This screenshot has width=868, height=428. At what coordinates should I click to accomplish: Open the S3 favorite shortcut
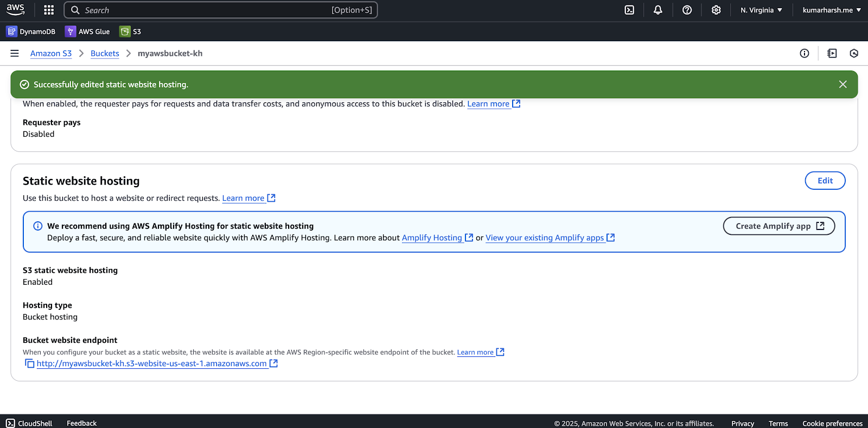[x=130, y=31]
